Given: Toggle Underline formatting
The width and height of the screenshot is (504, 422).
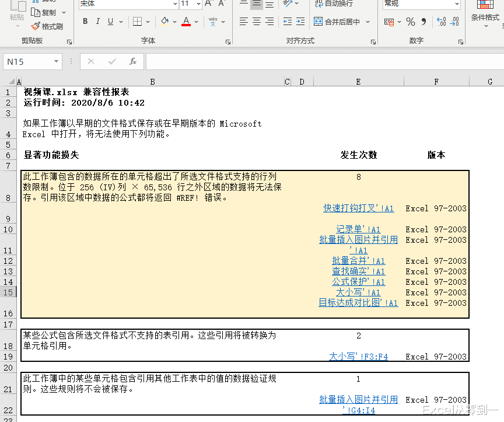Looking at the screenshot, I should 110,21.
